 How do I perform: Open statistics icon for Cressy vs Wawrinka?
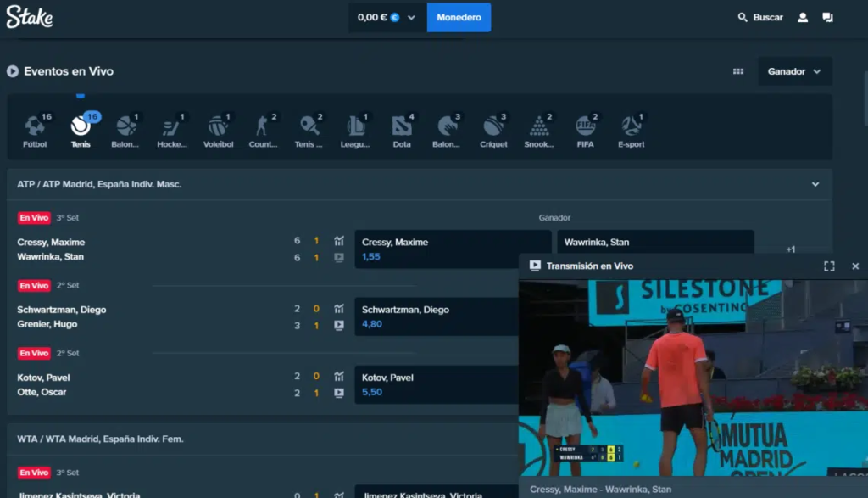click(339, 241)
